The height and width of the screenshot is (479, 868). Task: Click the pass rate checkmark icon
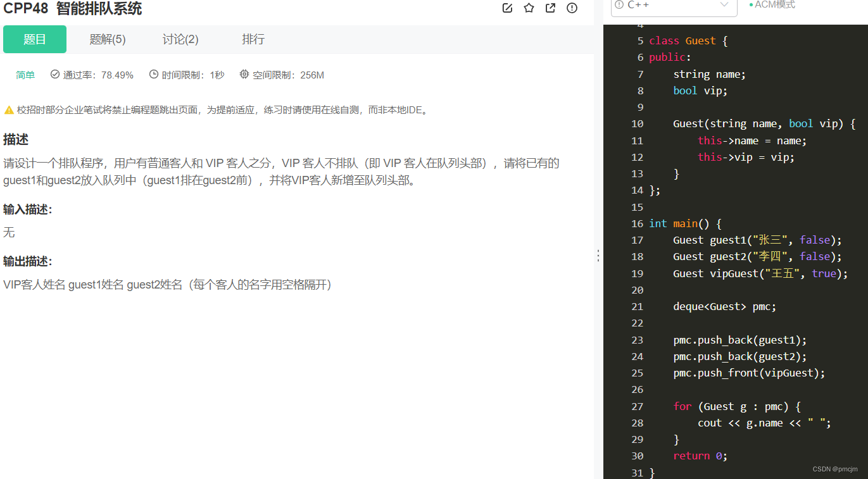(x=55, y=75)
